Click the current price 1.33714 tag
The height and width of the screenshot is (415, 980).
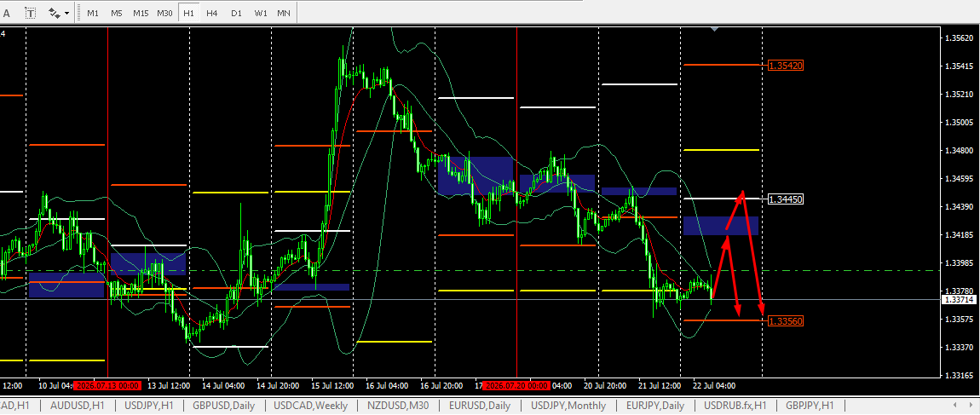point(960,300)
